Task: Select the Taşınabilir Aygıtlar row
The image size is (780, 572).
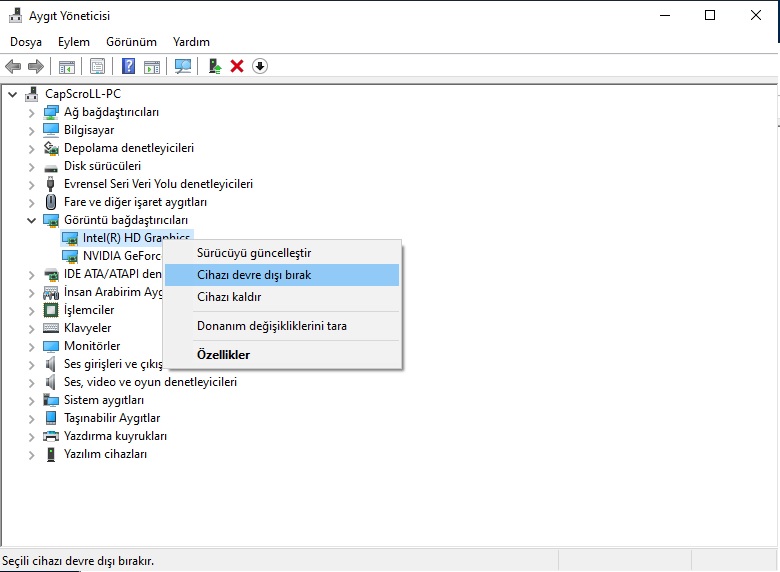Action: pyautogui.click(x=112, y=418)
